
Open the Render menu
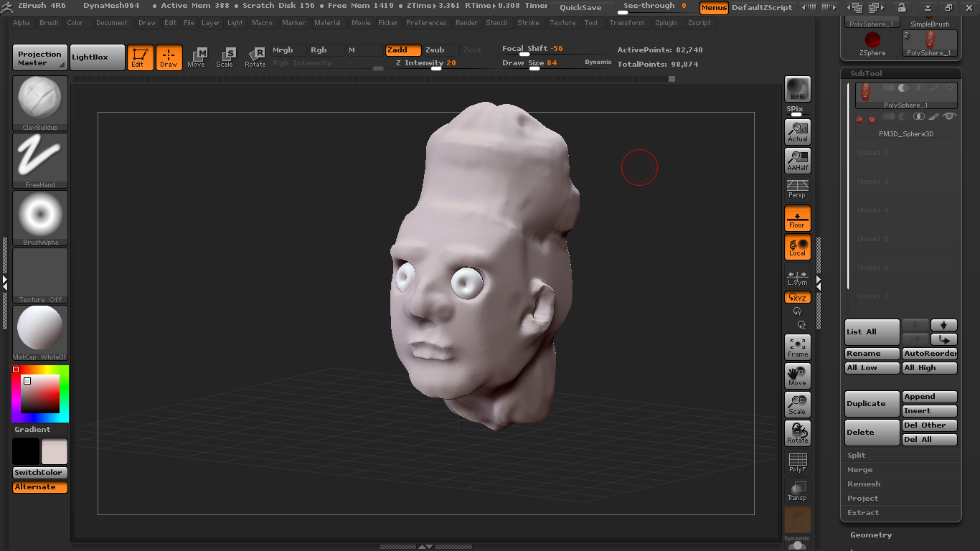tap(466, 23)
